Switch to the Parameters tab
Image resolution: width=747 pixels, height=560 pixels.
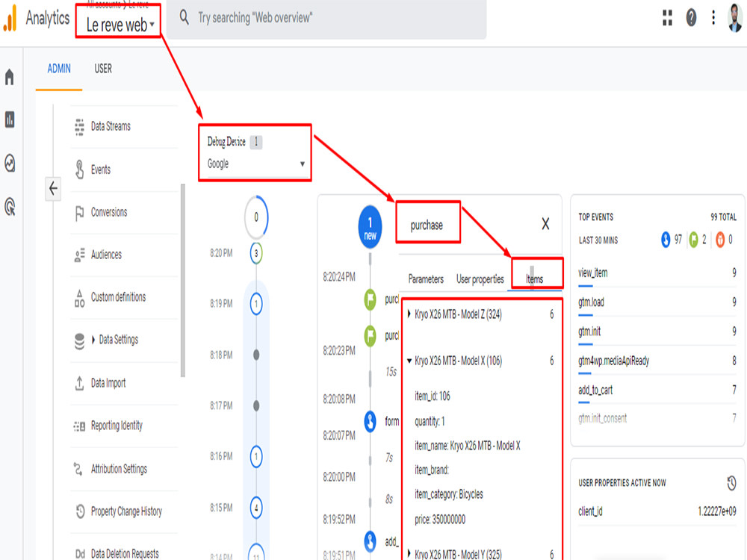(425, 279)
